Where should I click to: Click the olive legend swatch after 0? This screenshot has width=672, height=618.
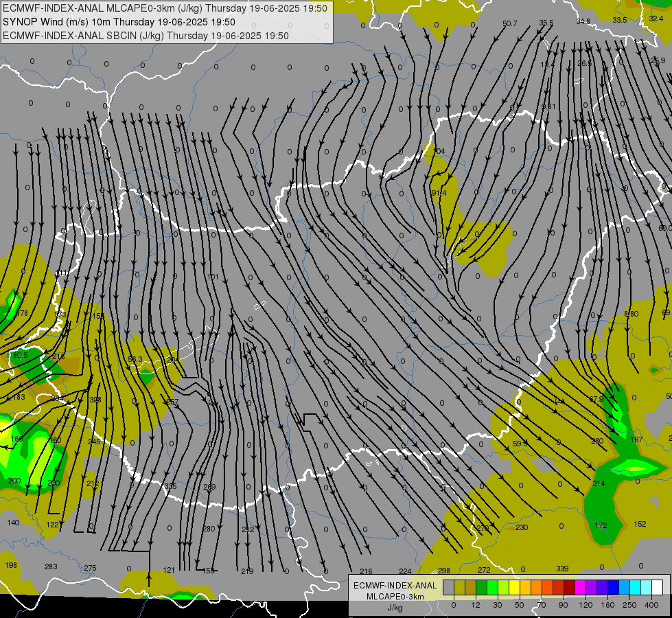[x=459, y=587]
